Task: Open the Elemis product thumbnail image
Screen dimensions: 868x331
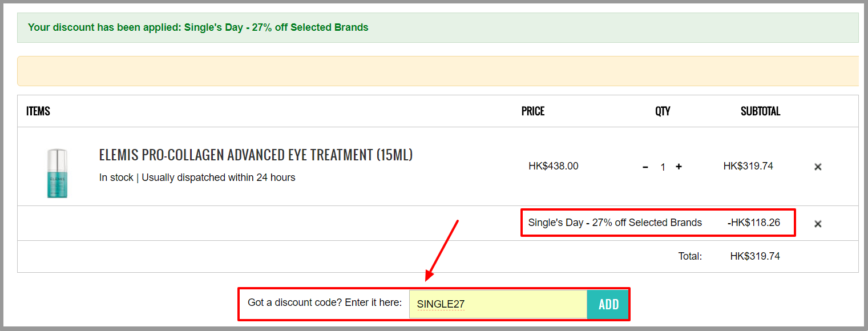Action: pyautogui.click(x=57, y=173)
